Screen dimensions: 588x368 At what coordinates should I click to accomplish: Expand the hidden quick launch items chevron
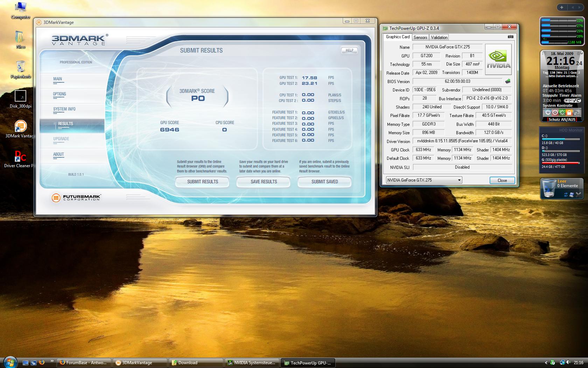coord(52,361)
